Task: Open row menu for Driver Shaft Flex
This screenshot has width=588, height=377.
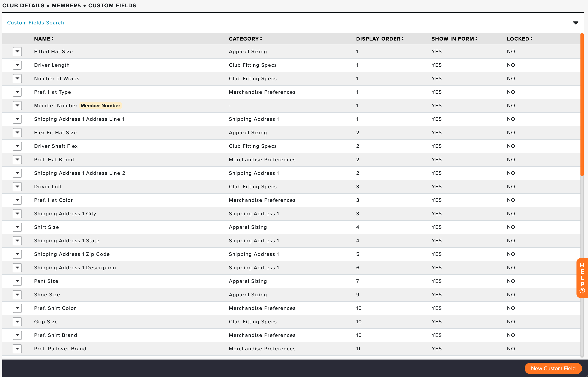Action: [x=17, y=146]
